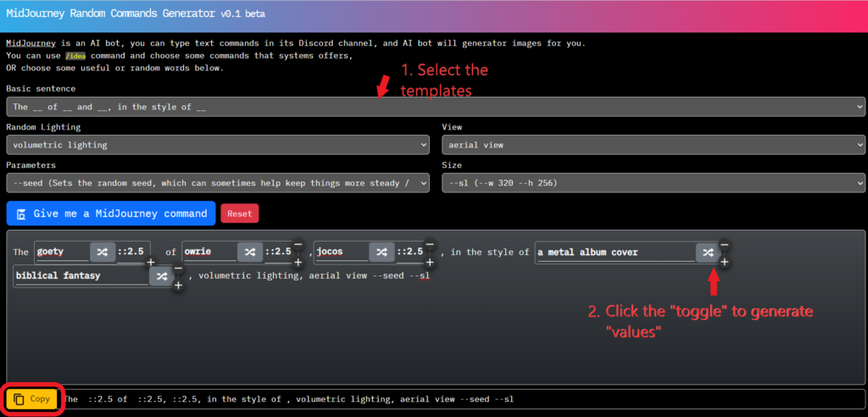
Task: Click into the 'goety' word field
Action: 62,252
